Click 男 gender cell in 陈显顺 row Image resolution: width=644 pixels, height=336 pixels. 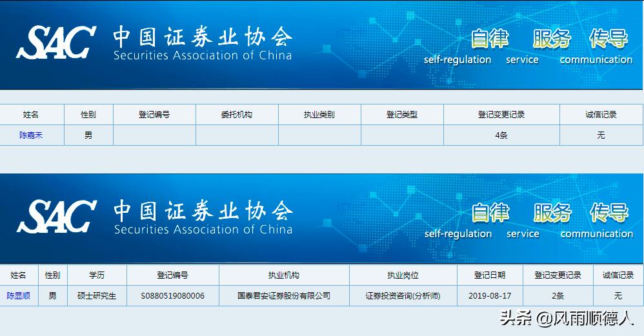(52, 295)
